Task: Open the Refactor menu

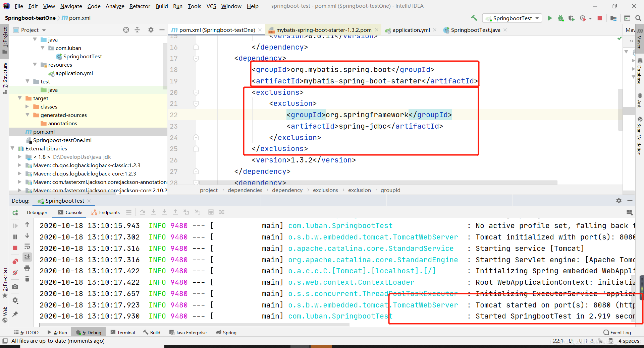Action: (x=140, y=6)
